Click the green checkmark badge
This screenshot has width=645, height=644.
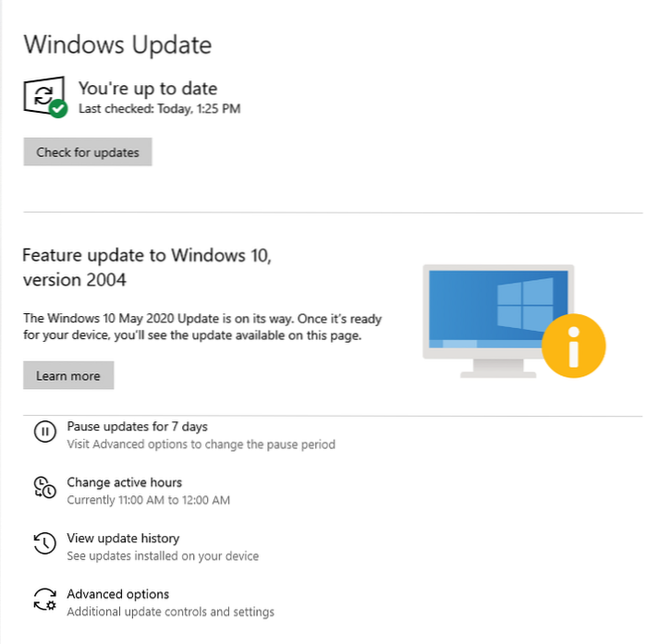coord(58,109)
